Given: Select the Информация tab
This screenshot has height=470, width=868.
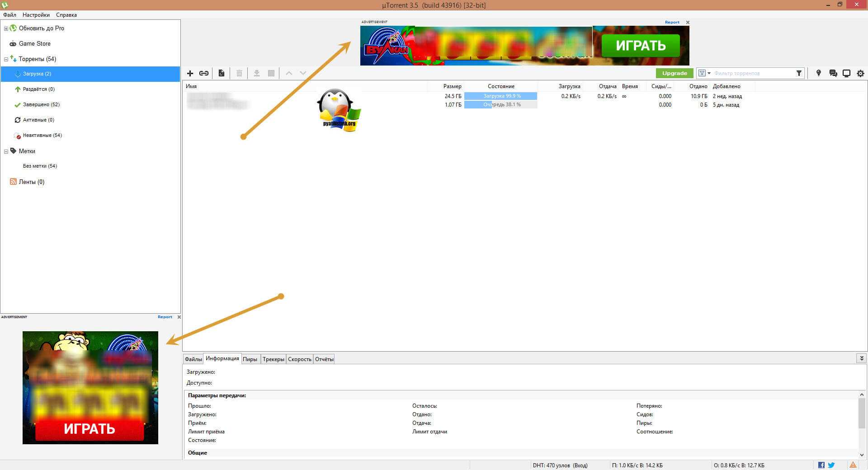Looking at the screenshot, I should click(x=222, y=358).
